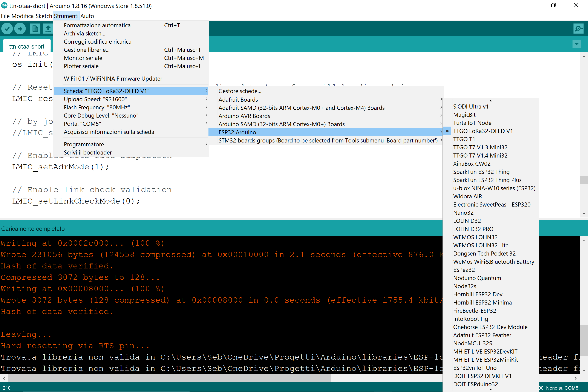Click the Arduino logo in title bar
The height and width of the screenshot is (392, 588).
point(4,6)
